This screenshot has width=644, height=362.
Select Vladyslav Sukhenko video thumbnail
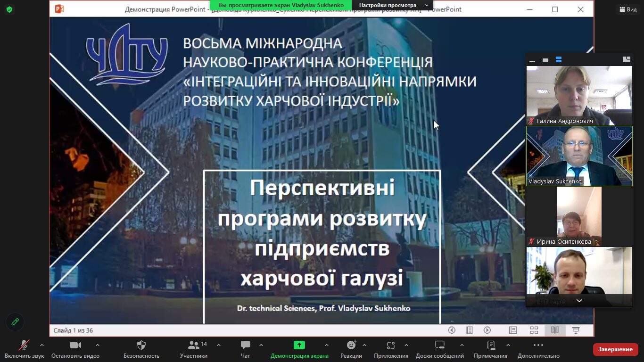coord(579,156)
